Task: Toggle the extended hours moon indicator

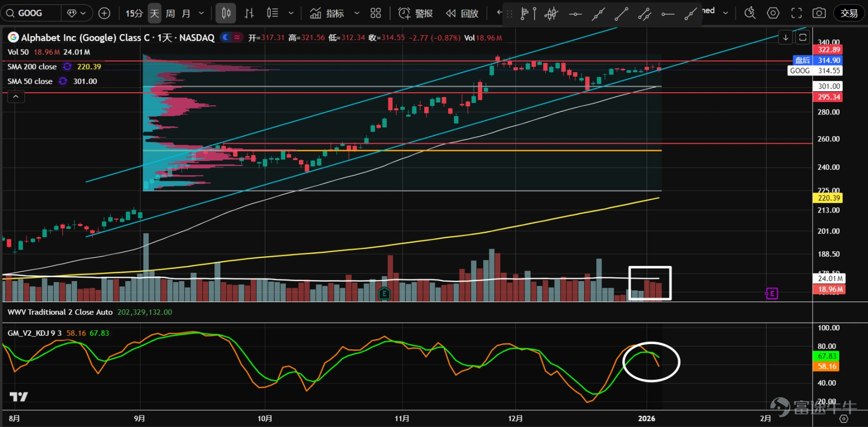Action: point(226,37)
